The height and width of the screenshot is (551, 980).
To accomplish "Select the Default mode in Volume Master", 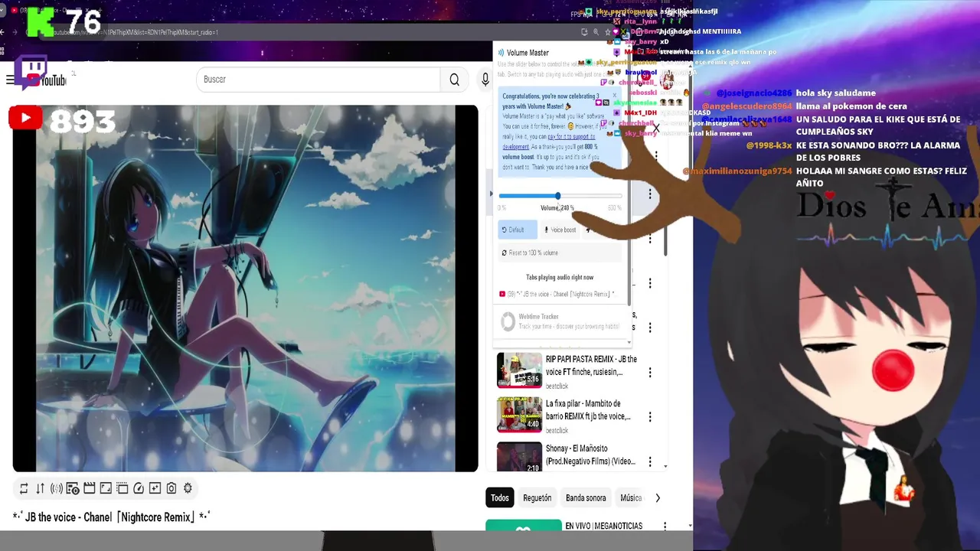I will (x=517, y=230).
